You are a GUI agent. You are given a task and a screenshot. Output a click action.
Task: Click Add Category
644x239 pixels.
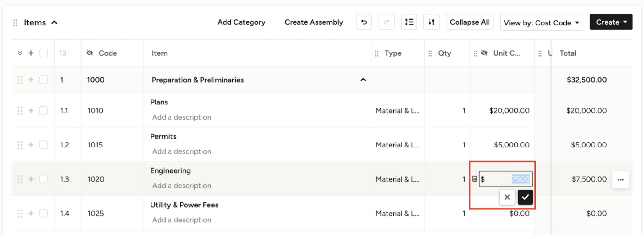click(x=241, y=22)
